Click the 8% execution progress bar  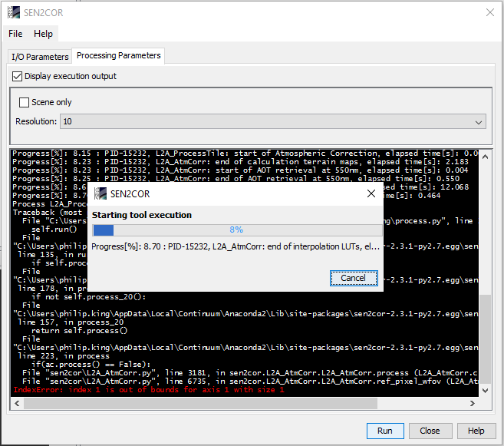point(237,230)
